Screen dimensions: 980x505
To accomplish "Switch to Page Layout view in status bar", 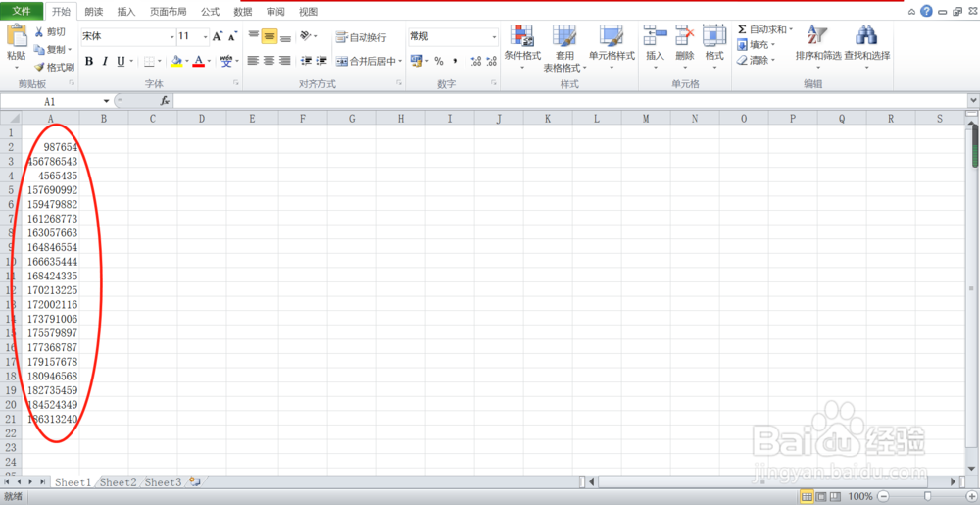I will [820, 496].
